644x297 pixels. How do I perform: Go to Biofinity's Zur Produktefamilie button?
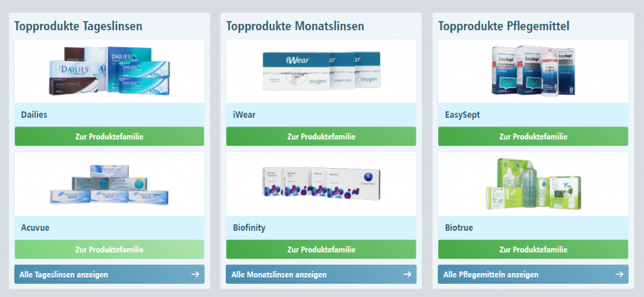coord(321,249)
